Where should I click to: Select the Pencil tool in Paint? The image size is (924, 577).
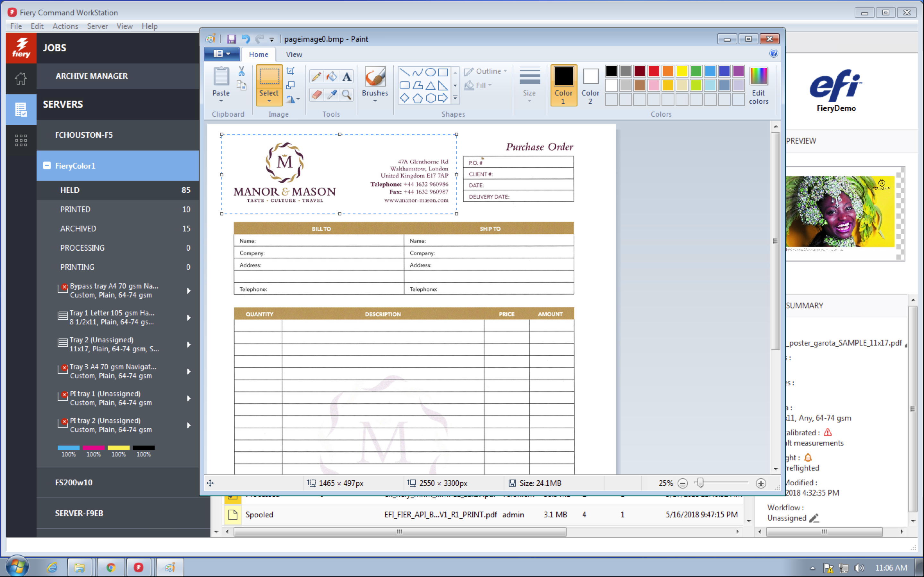point(316,77)
